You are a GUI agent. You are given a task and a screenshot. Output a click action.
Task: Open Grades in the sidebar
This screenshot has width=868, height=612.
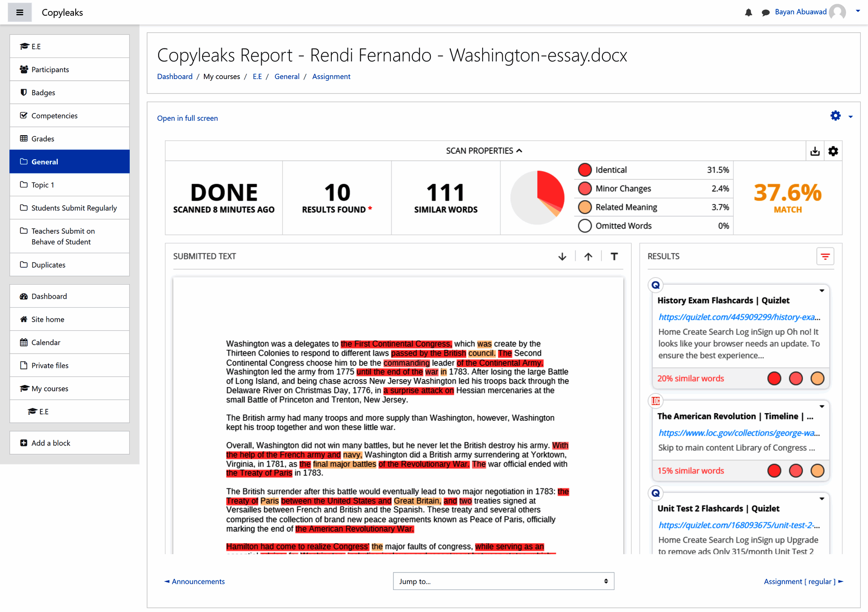tap(42, 139)
